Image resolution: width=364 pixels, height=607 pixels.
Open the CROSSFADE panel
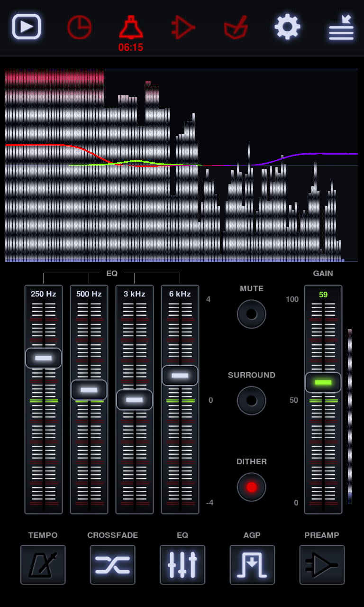click(x=113, y=564)
